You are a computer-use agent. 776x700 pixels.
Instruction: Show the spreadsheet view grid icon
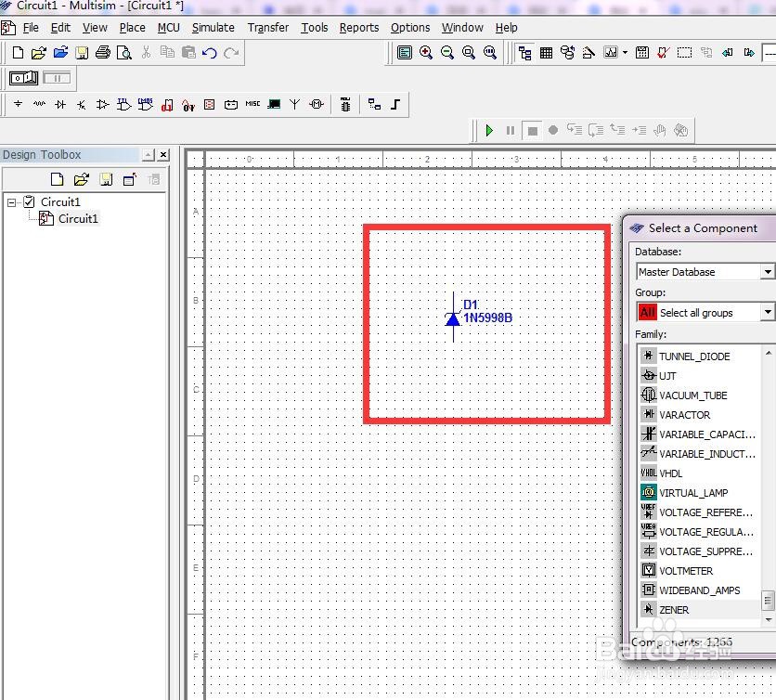click(x=546, y=53)
